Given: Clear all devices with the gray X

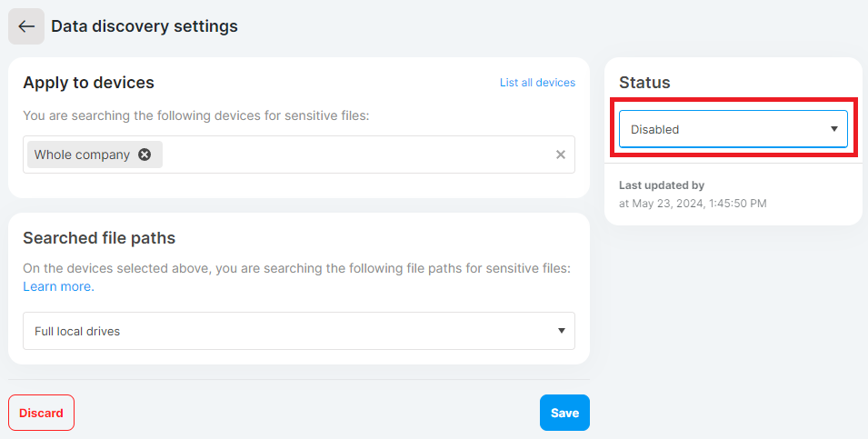Looking at the screenshot, I should (x=560, y=155).
